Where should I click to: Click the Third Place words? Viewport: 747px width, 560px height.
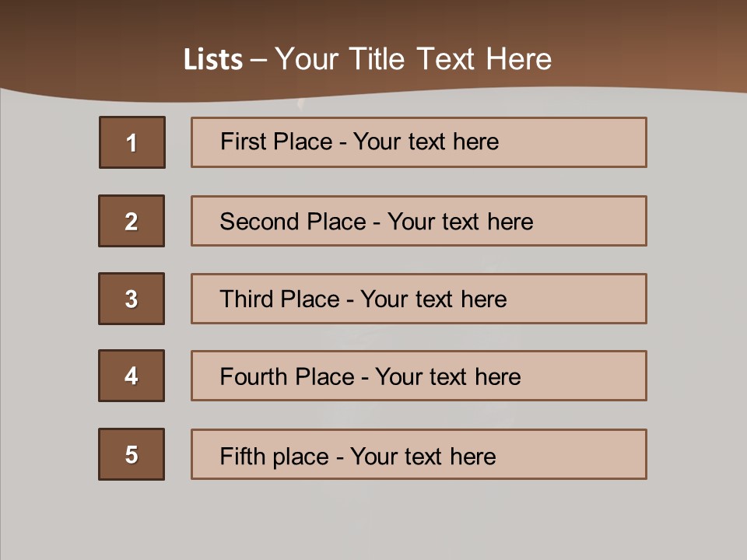tap(279, 299)
